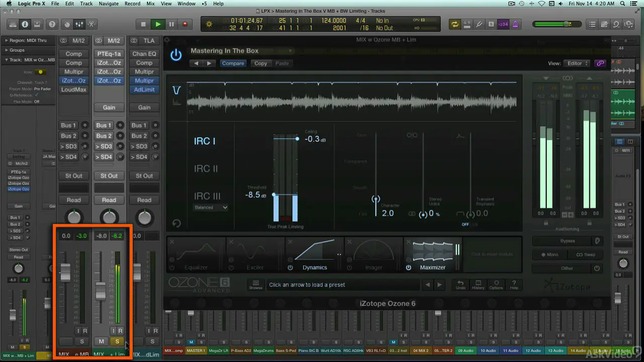The image size is (644, 362).
Task: Adjust the Character slider handle
Action: (375, 199)
